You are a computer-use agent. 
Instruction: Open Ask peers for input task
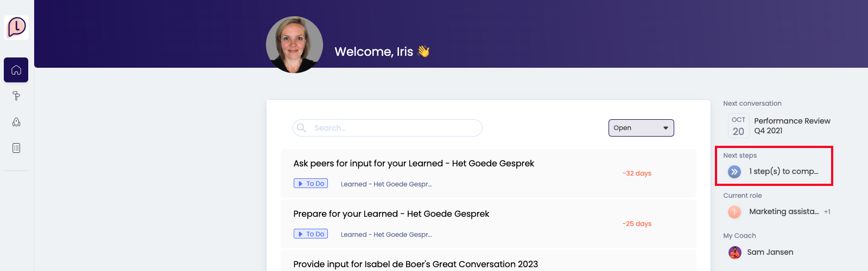(414, 164)
